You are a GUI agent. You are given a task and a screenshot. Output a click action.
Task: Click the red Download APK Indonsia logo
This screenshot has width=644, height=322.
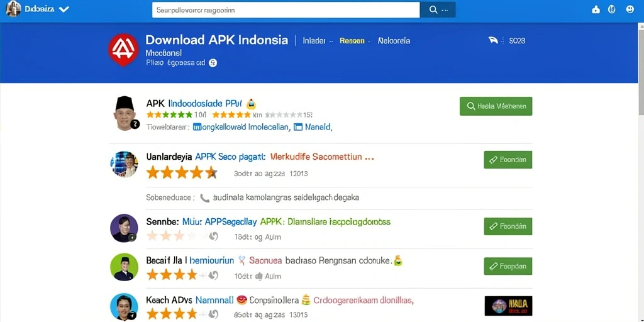coord(124,50)
